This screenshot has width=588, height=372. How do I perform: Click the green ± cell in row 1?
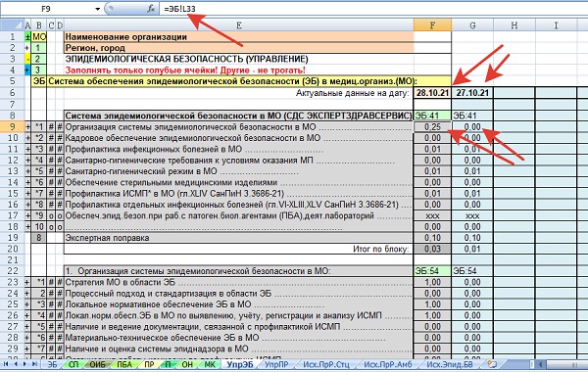coord(27,37)
